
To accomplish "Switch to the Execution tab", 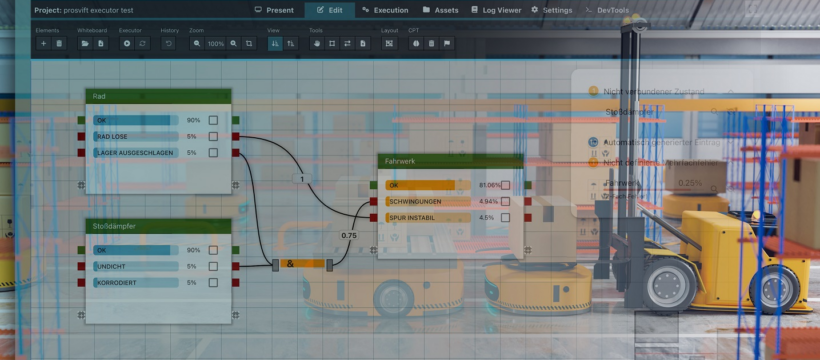I will point(385,10).
